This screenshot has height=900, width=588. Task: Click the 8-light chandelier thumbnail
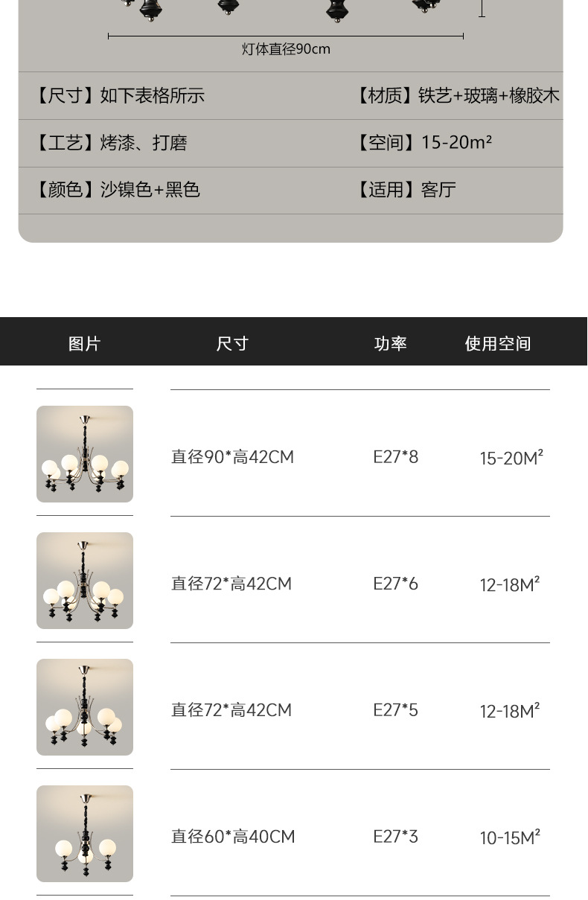click(x=85, y=454)
